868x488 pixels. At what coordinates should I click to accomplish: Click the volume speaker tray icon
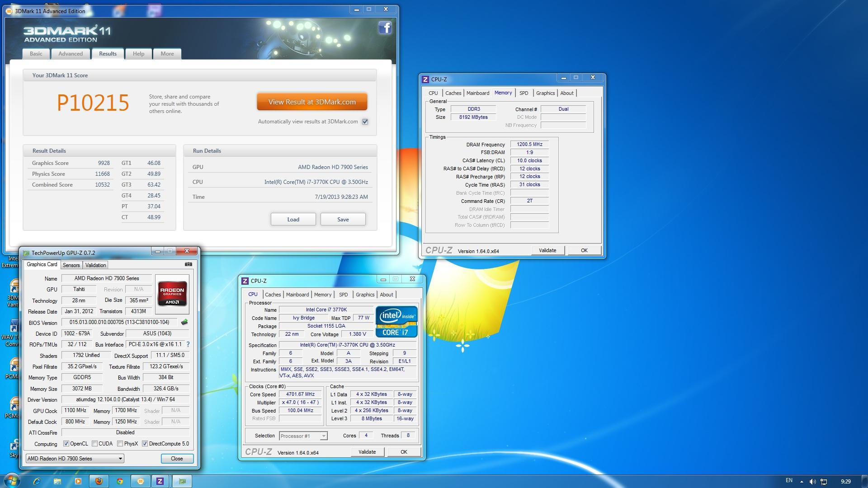tap(812, 482)
